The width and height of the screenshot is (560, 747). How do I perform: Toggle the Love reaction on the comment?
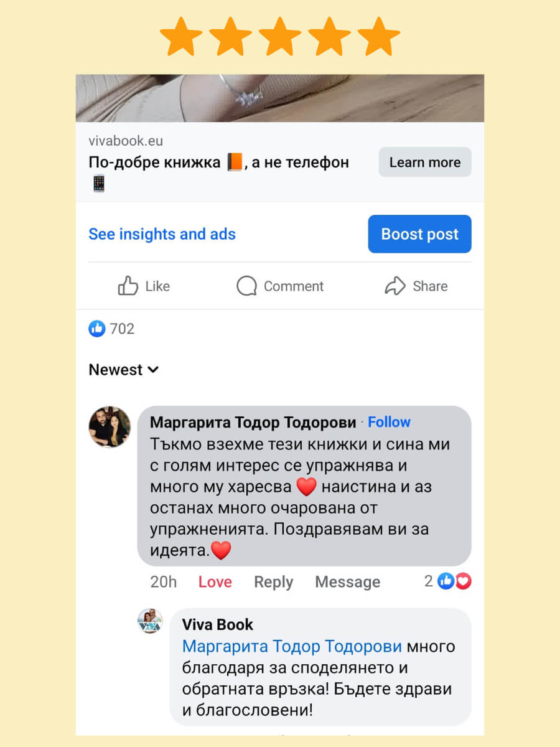[215, 582]
